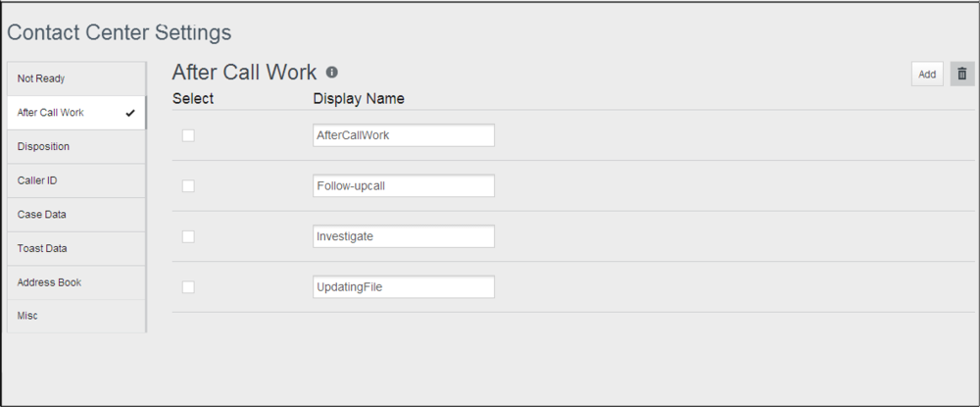Open the Not Ready settings tab

(76, 78)
